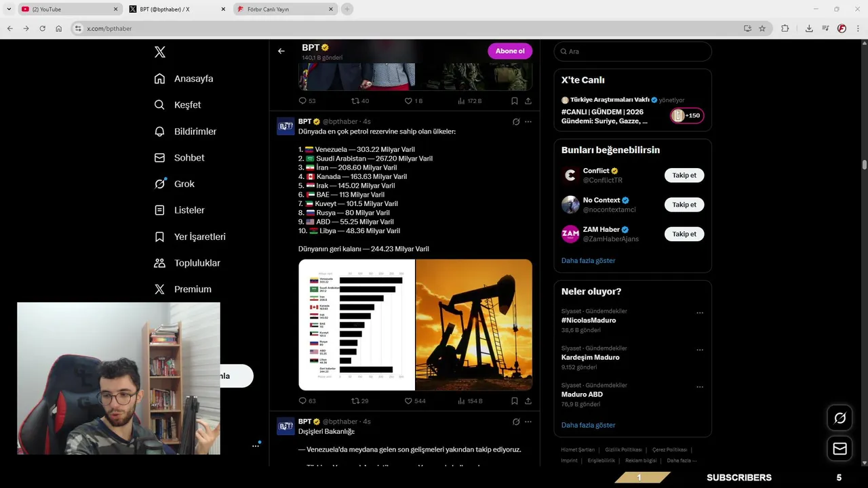Viewport: 868px width, 488px height.
Task: Reload the page
Action: (x=42, y=28)
